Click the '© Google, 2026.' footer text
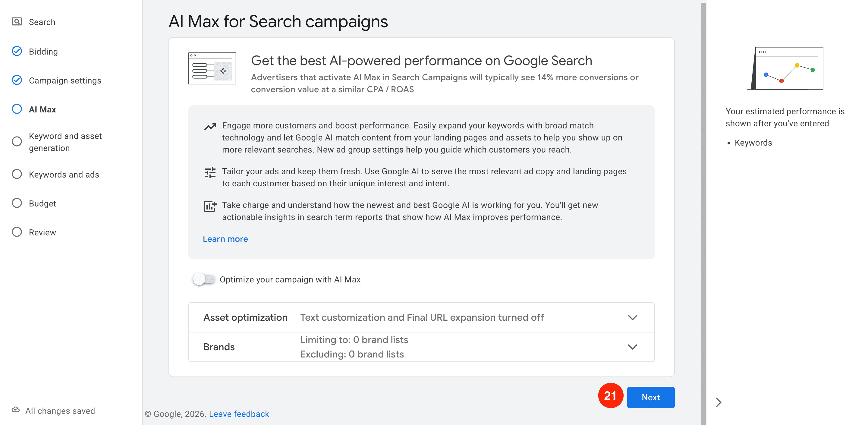Viewport: 868px width, 425px height. [175, 414]
